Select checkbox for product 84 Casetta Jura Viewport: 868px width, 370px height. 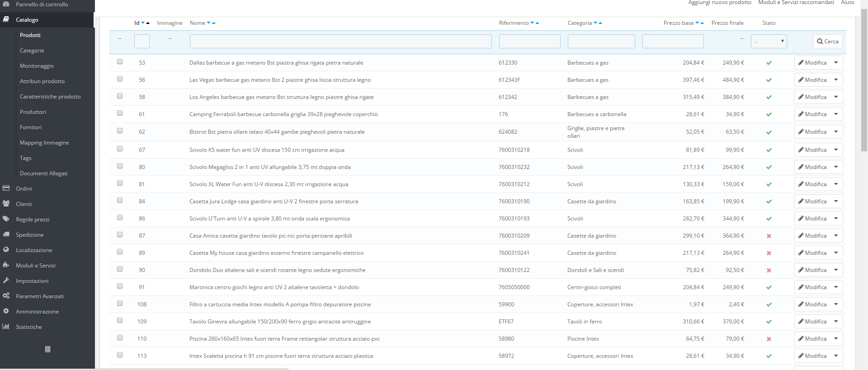pos(120,200)
